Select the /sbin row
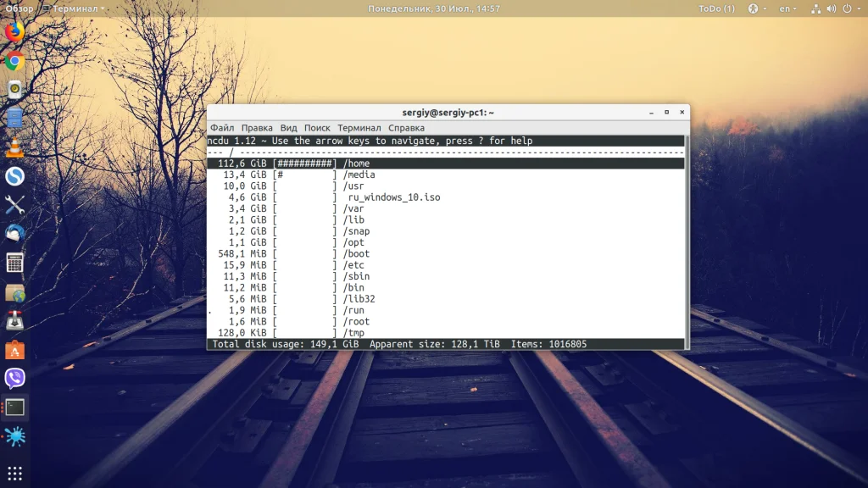 (x=446, y=276)
